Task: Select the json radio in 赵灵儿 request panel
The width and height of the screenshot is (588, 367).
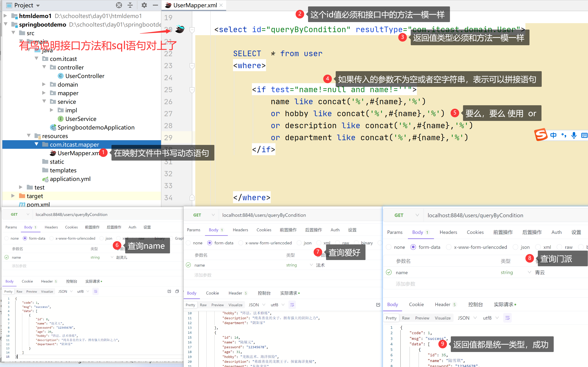Action: tap(101, 238)
